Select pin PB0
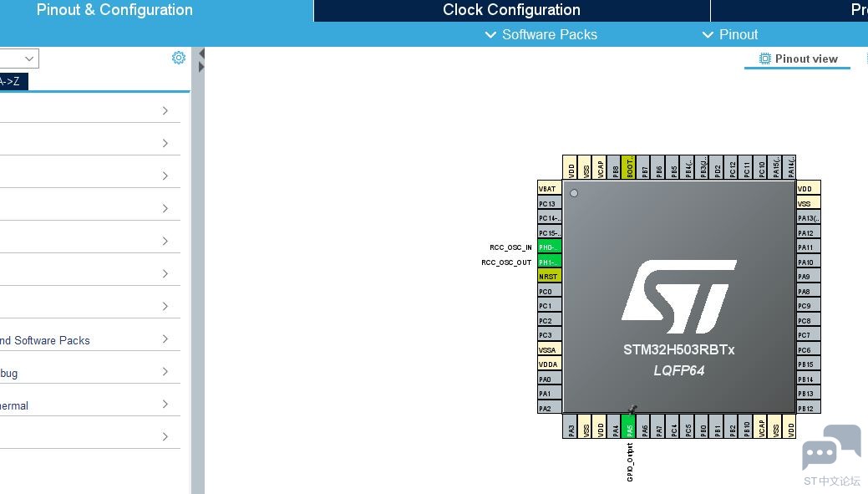Screen dimensions: 868x494 [703, 426]
